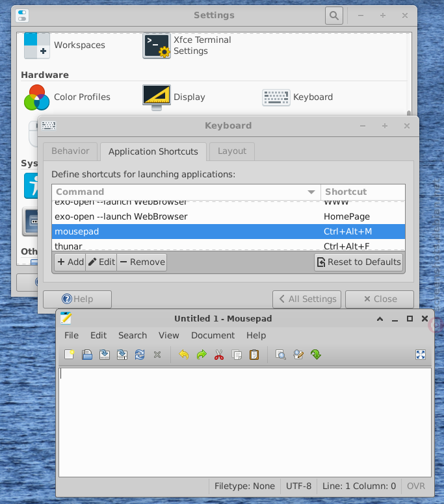Viewport: 444px width, 504px height.
Task: Open Workspaces in Settings window
Action: click(64, 45)
